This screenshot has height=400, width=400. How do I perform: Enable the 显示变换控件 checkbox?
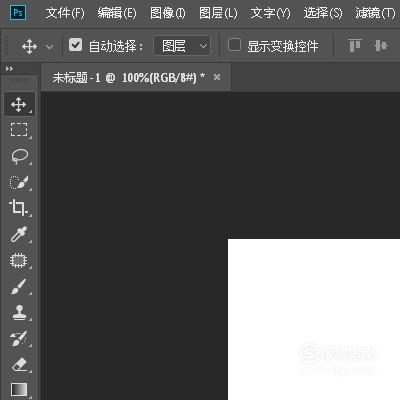234,45
